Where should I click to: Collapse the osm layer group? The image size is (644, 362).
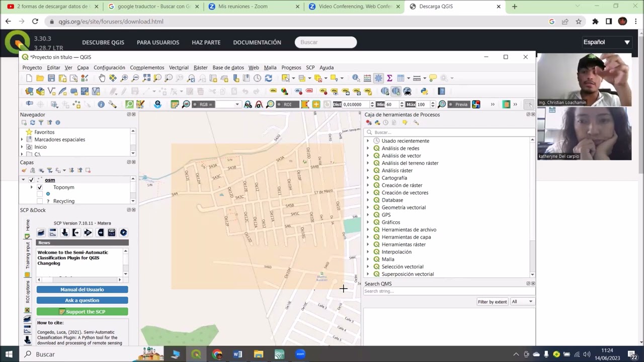23,180
